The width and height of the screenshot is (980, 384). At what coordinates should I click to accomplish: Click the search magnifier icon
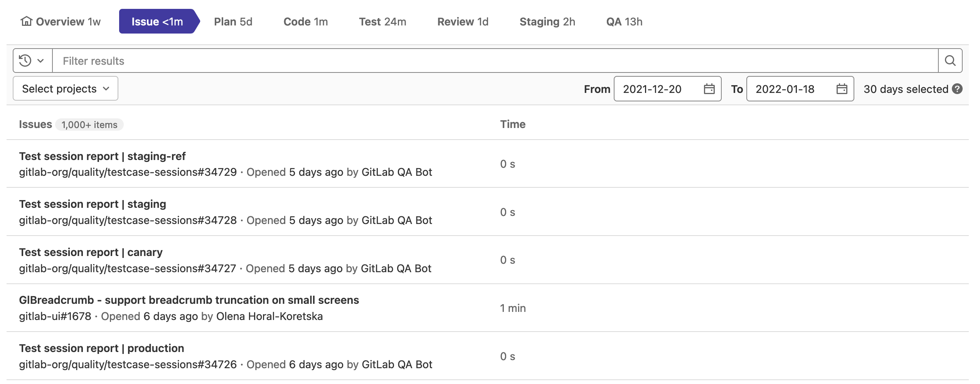pos(950,61)
